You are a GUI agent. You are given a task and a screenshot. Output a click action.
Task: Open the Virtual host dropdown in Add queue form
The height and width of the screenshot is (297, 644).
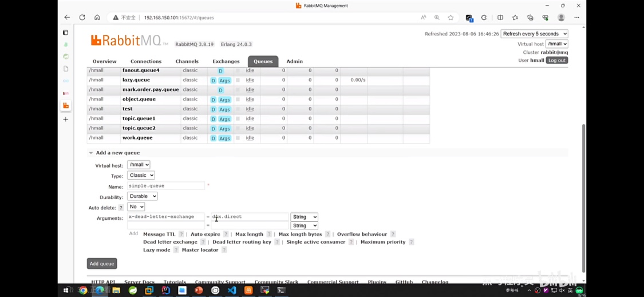[x=139, y=165]
